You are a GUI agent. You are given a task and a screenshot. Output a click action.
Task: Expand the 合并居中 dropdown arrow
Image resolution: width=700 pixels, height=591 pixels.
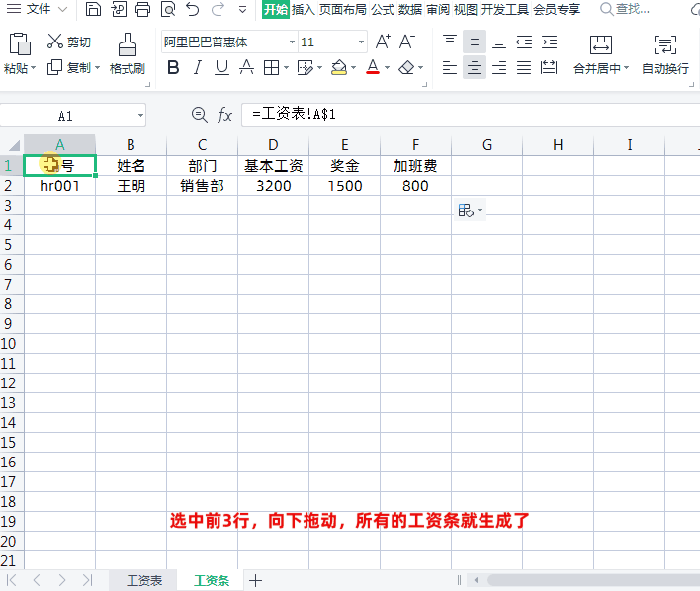(626, 68)
